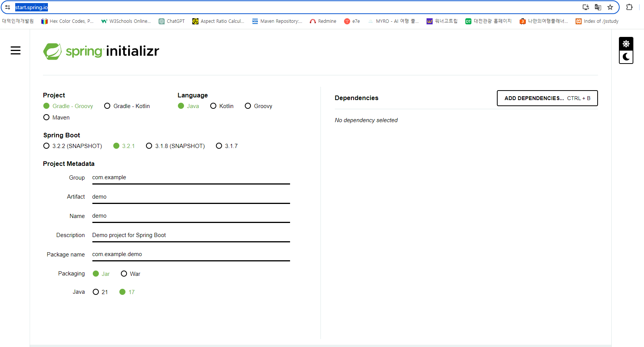The width and height of the screenshot is (644, 347).
Task: Open 워너고트립 bookmark
Action: click(x=442, y=21)
